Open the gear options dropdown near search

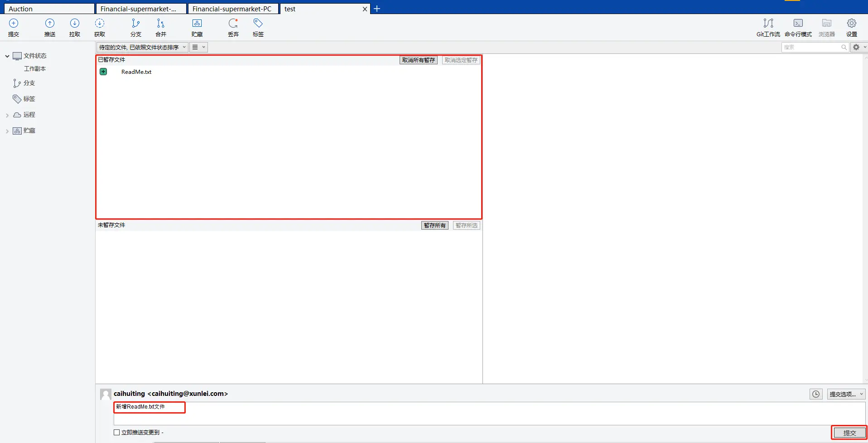[x=859, y=47]
